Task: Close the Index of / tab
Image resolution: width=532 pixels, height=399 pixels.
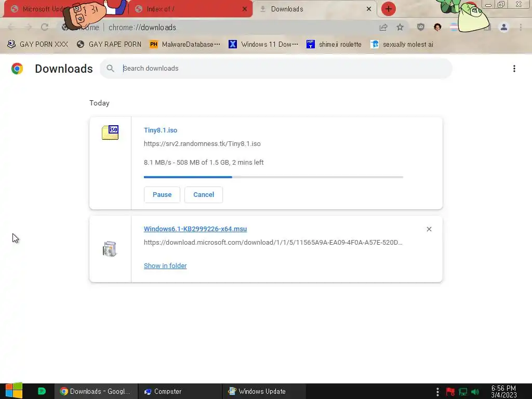Action: (x=245, y=9)
